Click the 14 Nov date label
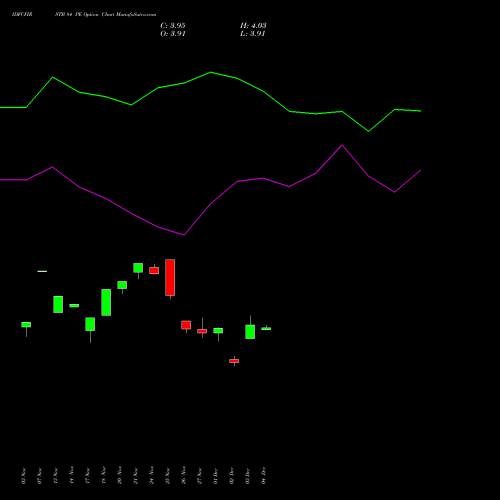The width and height of the screenshot is (500, 500). click(72, 476)
